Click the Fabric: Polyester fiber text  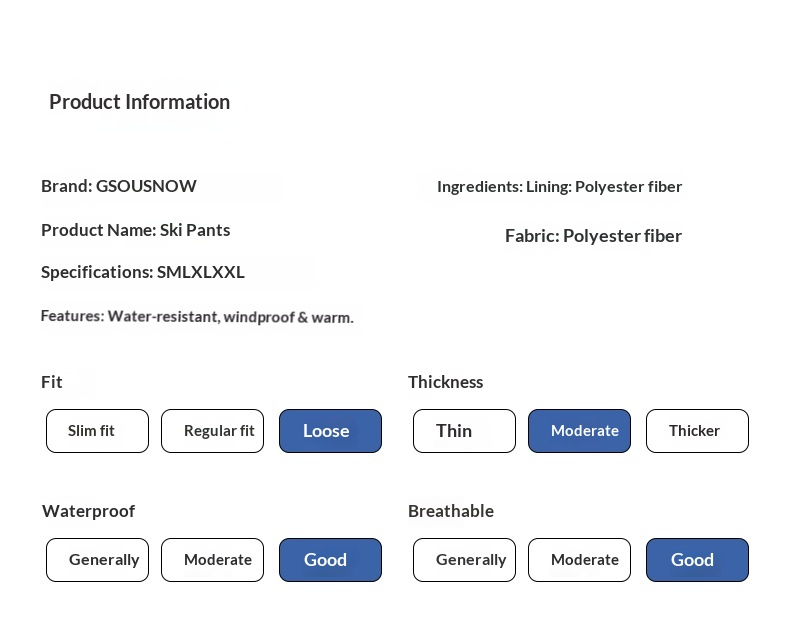pos(593,236)
